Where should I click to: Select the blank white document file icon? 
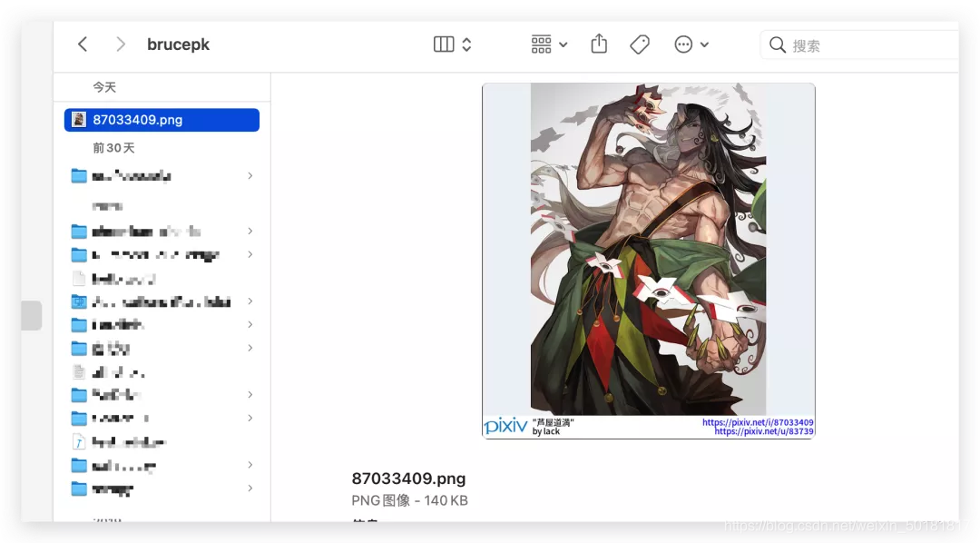click(79, 279)
